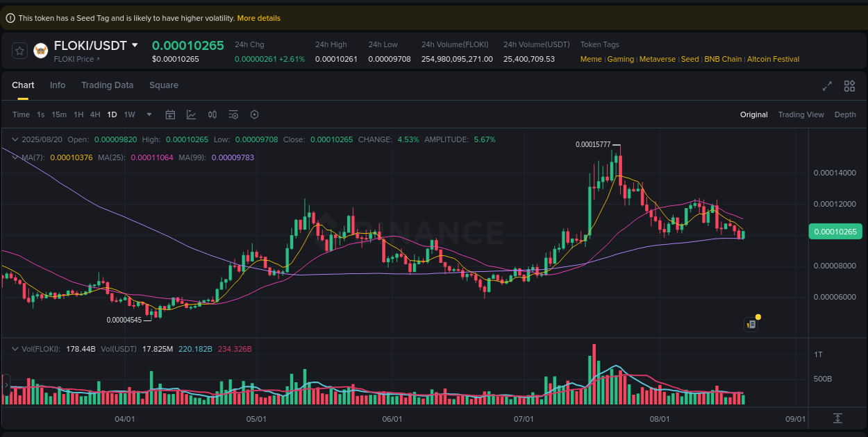868x437 pixels.
Task: Switch to the Trading Data tab
Action: point(107,85)
